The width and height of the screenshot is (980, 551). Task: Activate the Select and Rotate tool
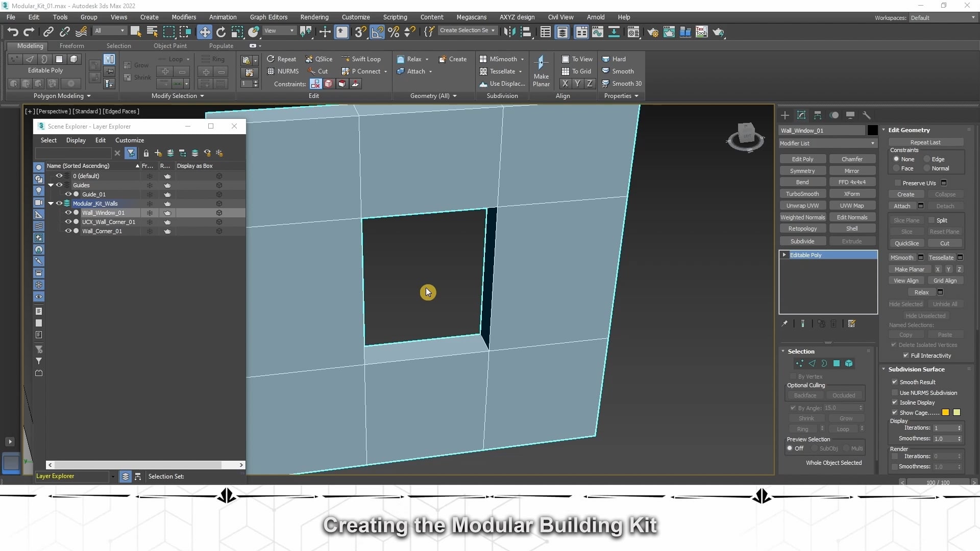click(221, 32)
